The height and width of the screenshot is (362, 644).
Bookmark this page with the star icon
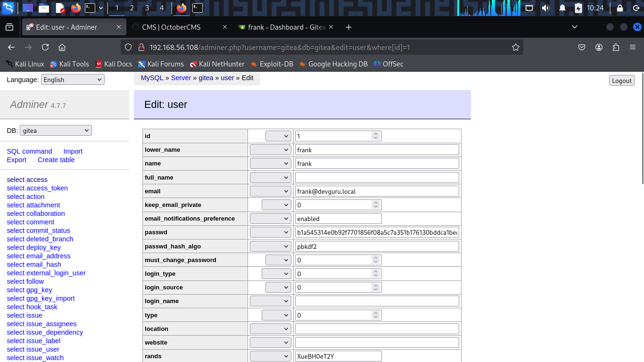[x=516, y=47]
